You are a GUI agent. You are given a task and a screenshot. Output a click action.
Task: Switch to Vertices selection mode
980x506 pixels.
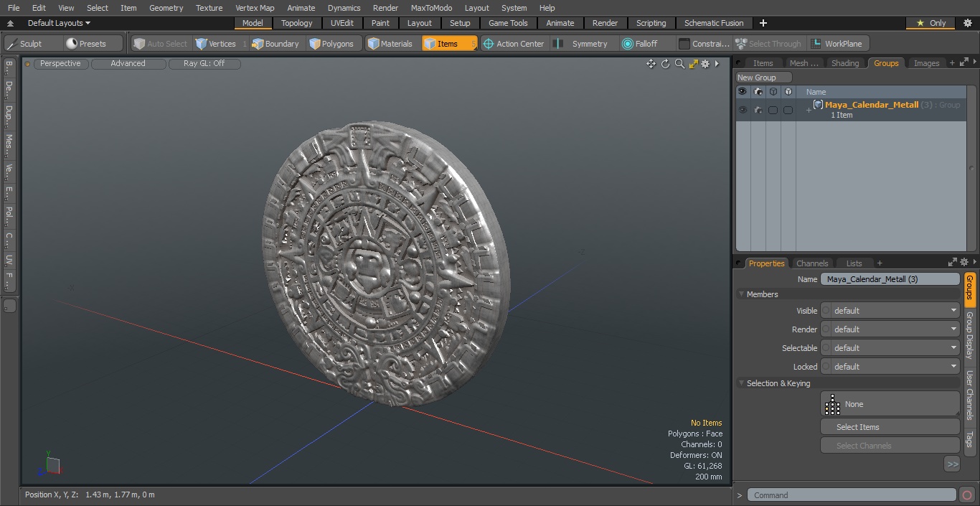click(221, 44)
